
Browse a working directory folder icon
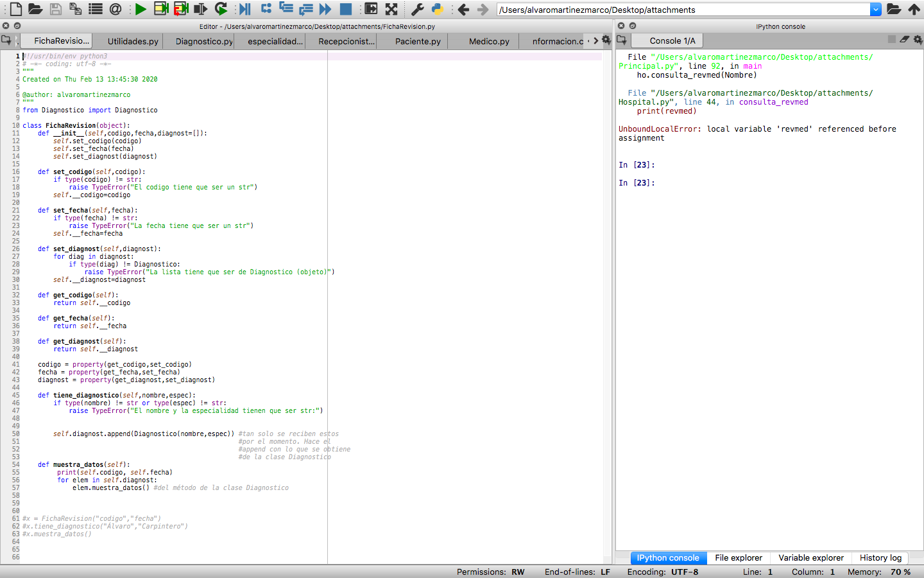(894, 9)
